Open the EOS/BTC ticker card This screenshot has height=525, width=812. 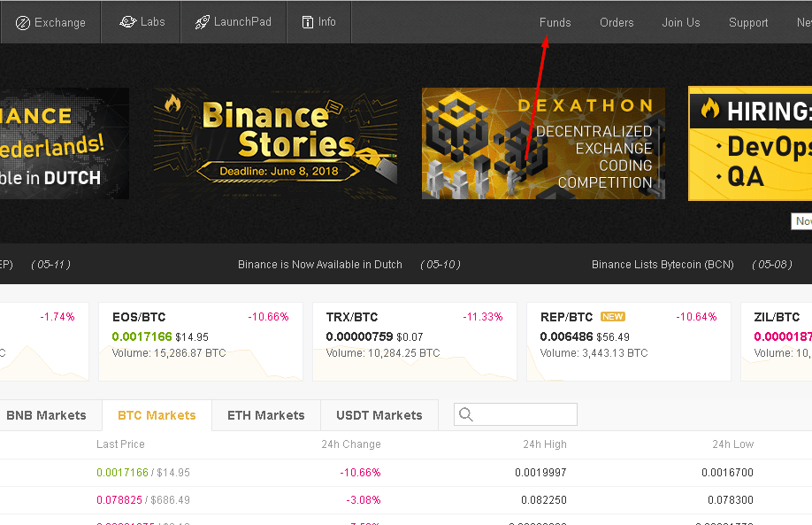click(x=201, y=342)
